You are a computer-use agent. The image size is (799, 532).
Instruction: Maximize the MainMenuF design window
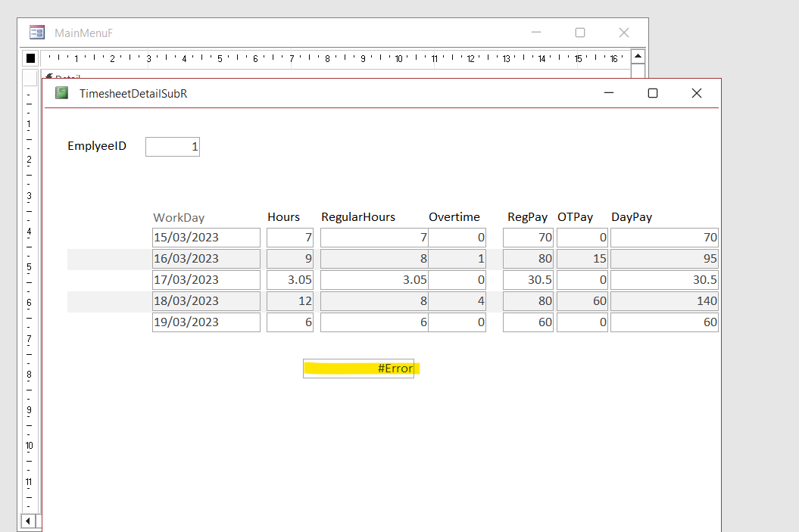[580, 33]
